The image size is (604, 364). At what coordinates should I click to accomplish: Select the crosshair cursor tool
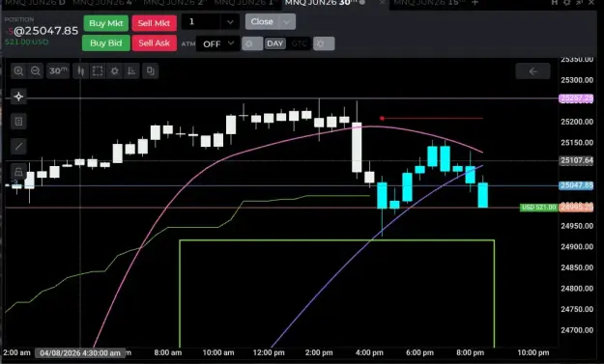(x=18, y=97)
